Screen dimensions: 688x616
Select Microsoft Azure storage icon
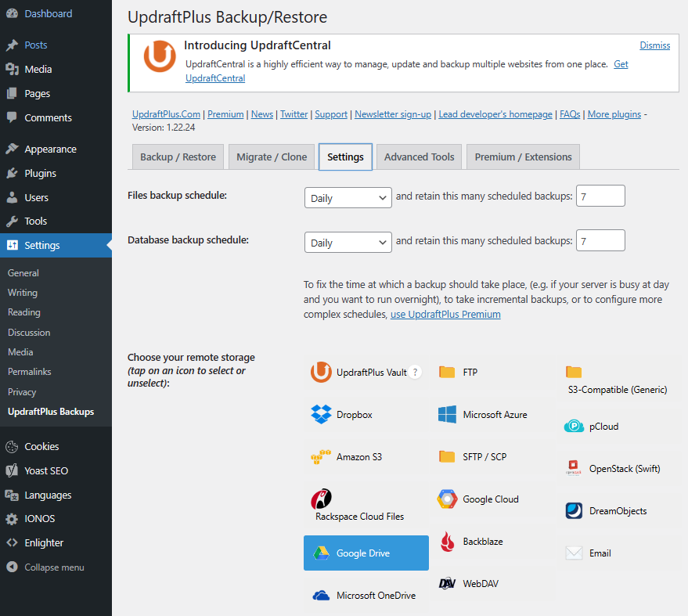(x=447, y=415)
